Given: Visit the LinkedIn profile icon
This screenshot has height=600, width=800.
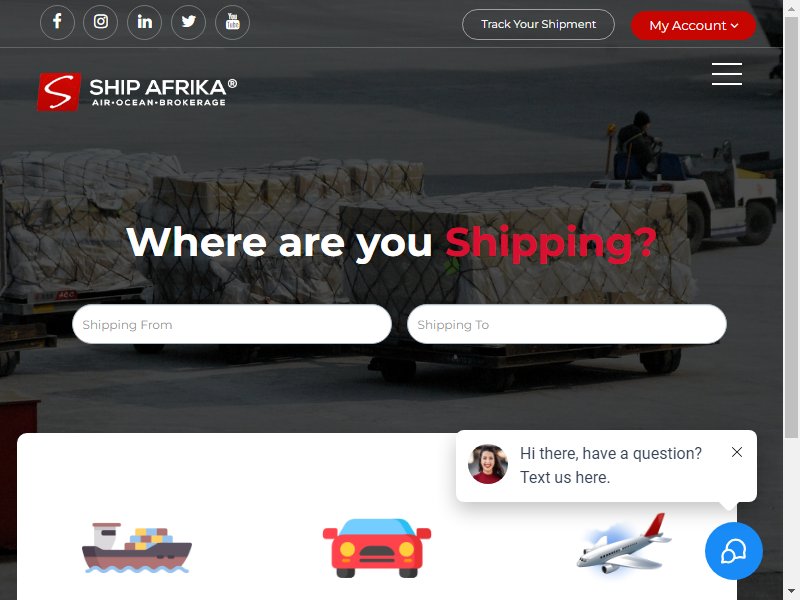Looking at the screenshot, I should tap(144, 22).
